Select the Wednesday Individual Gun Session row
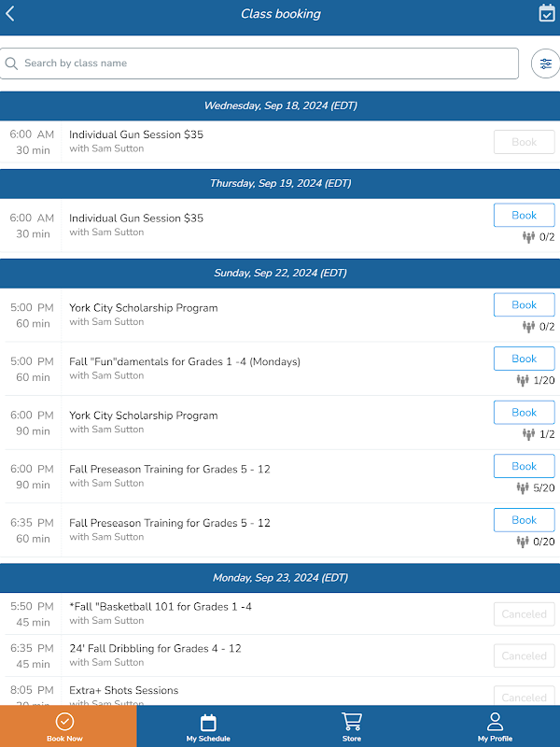This screenshot has height=747, width=560. (x=280, y=142)
